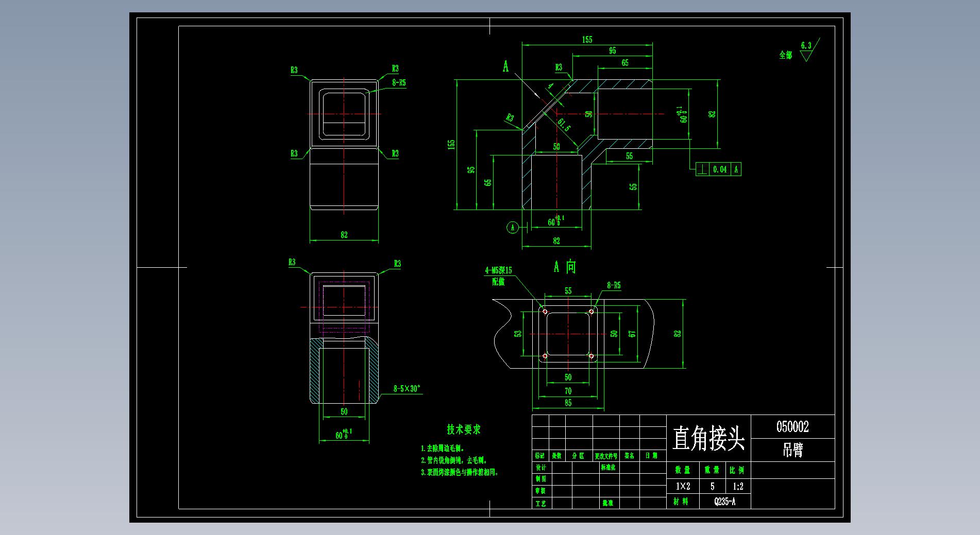Select the material value 'Q235-A'
The width and height of the screenshot is (980, 535).
pyautogui.click(x=725, y=502)
